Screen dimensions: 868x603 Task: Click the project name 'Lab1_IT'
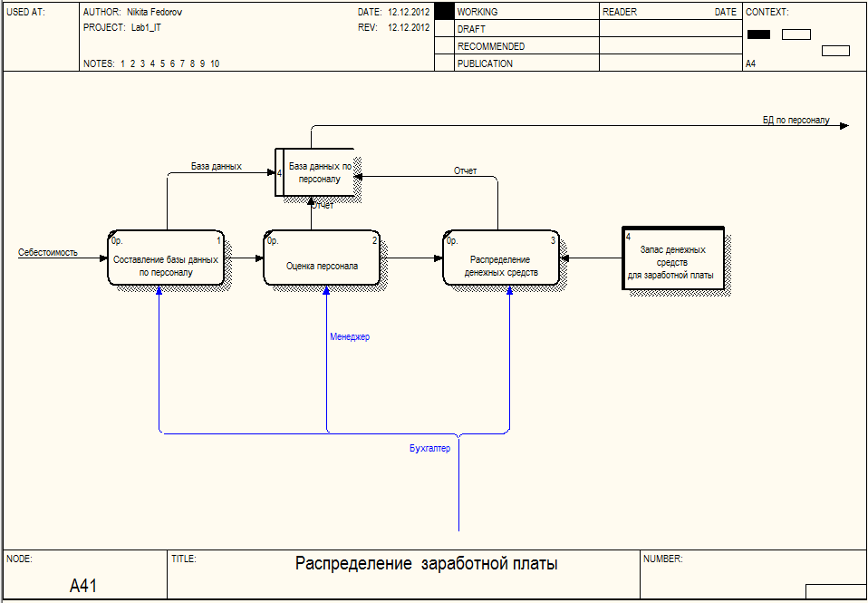pyautogui.click(x=146, y=27)
